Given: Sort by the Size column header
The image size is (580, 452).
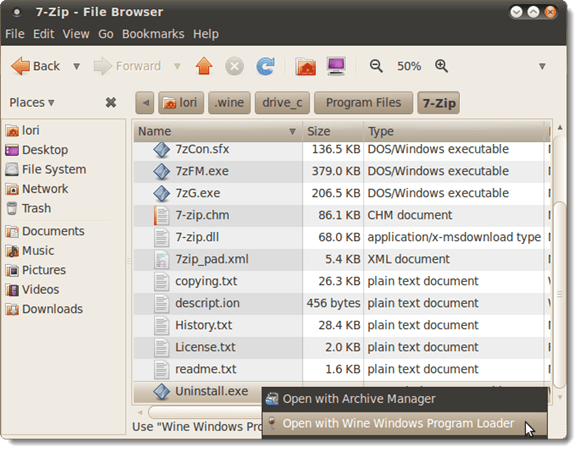Looking at the screenshot, I should (333, 131).
